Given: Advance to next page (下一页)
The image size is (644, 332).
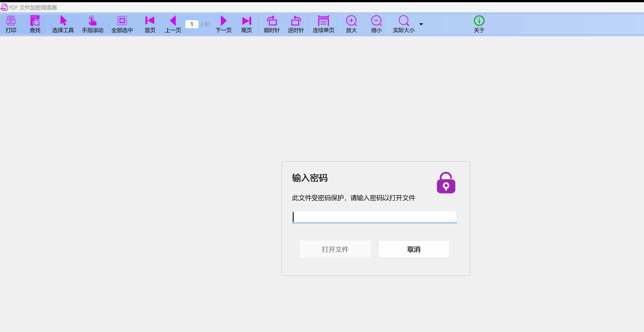Looking at the screenshot, I should [224, 24].
